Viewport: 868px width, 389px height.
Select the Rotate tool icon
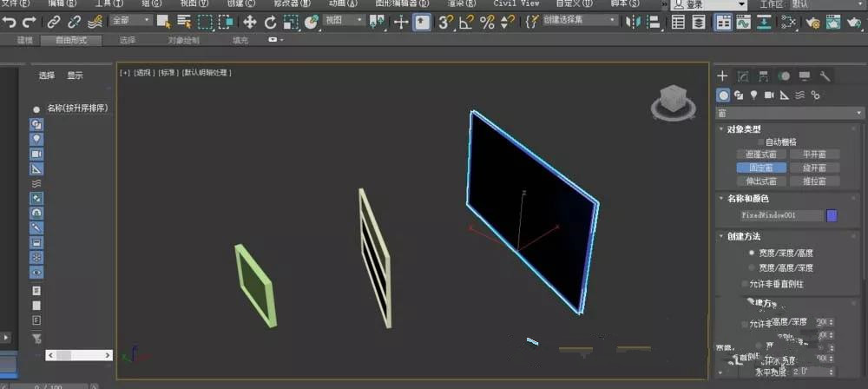(x=270, y=23)
